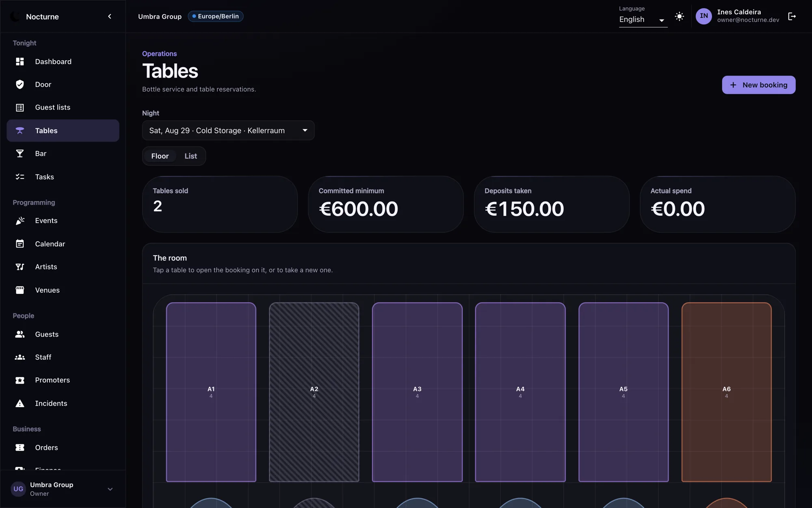Open the Promoters ticket icon
812x508 pixels.
[x=19, y=380]
